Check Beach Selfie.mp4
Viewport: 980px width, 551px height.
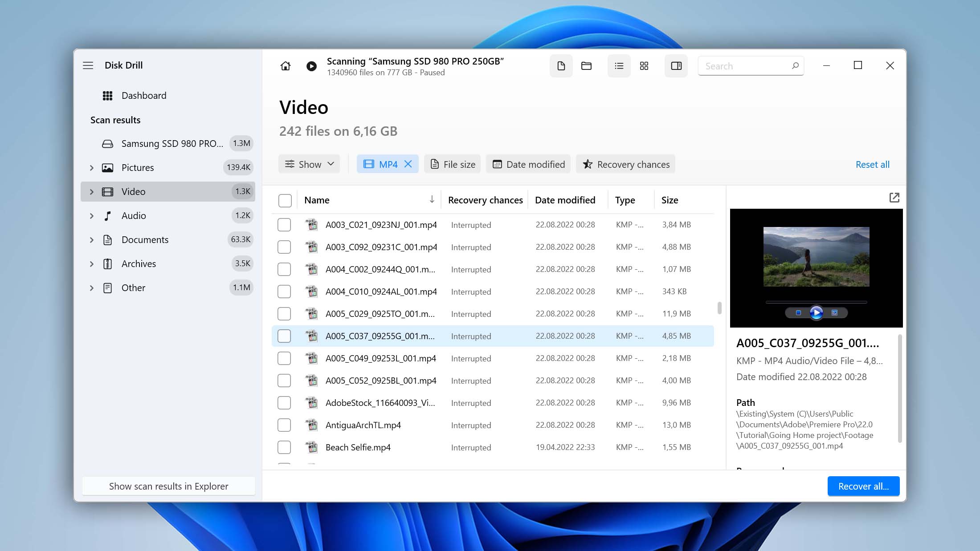coord(284,447)
